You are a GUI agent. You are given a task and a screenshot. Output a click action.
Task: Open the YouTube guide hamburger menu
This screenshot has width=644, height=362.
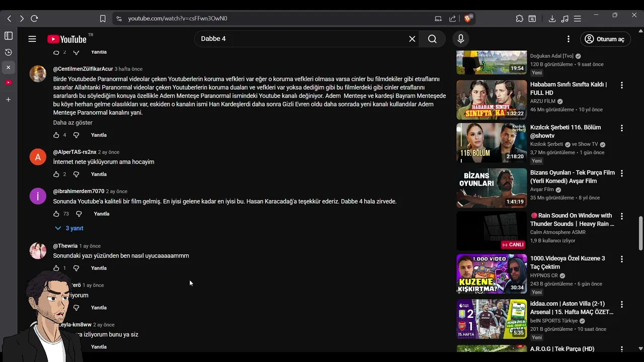[32, 39]
